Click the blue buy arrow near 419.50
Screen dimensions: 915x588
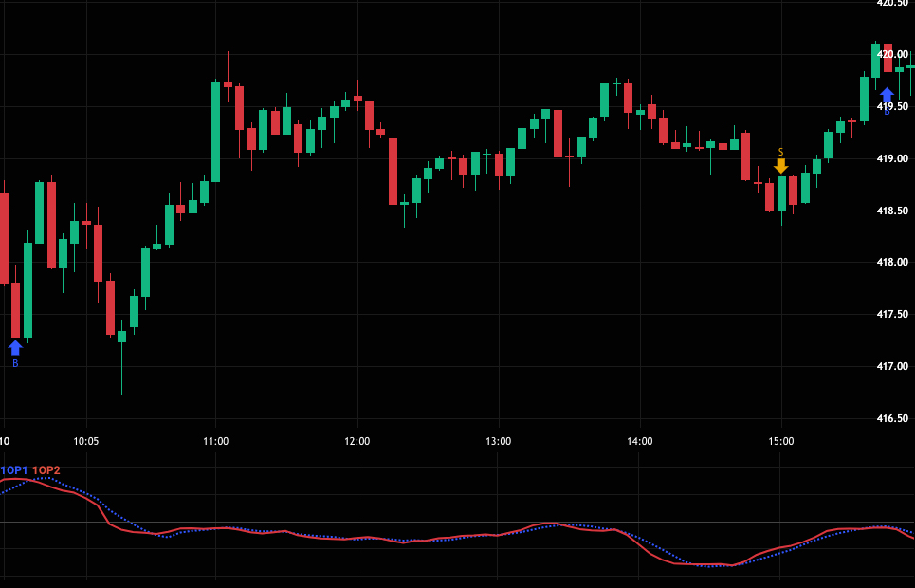point(887,95)
